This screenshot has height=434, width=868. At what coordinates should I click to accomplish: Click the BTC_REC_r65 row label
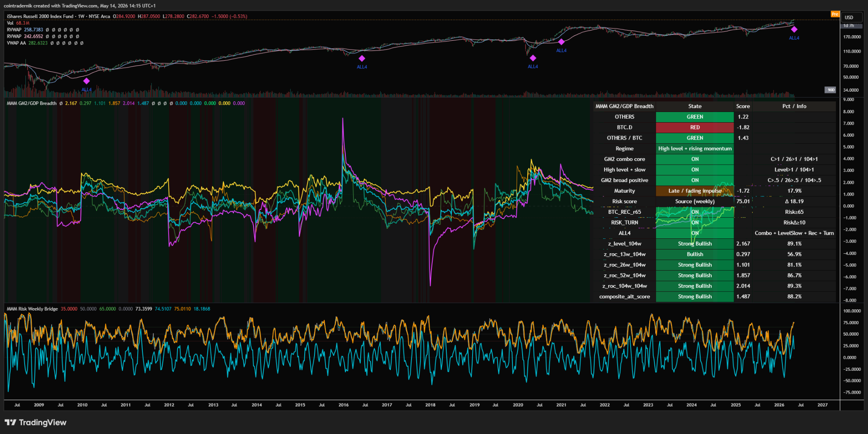point(624,212)
